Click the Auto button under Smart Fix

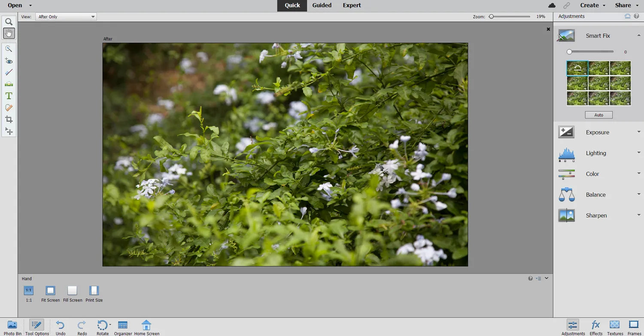pos(598,115)
